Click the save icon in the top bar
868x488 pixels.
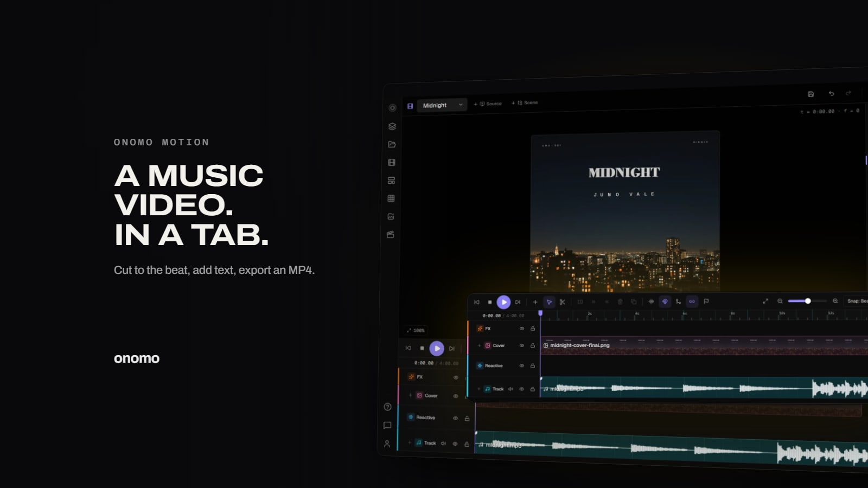click(810, 94)
